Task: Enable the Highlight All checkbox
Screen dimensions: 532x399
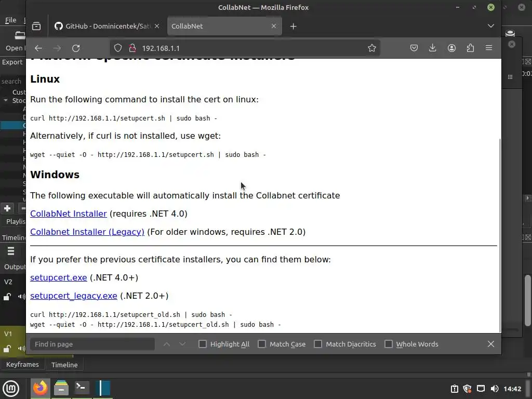Action: coord(203,344)
